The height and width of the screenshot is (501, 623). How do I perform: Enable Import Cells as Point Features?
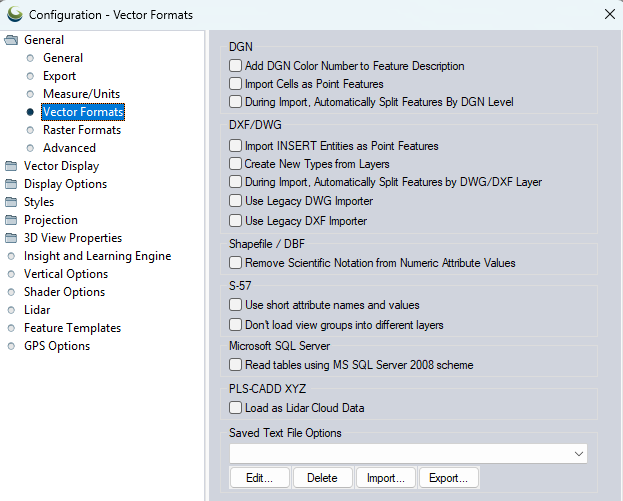point(236,84)
